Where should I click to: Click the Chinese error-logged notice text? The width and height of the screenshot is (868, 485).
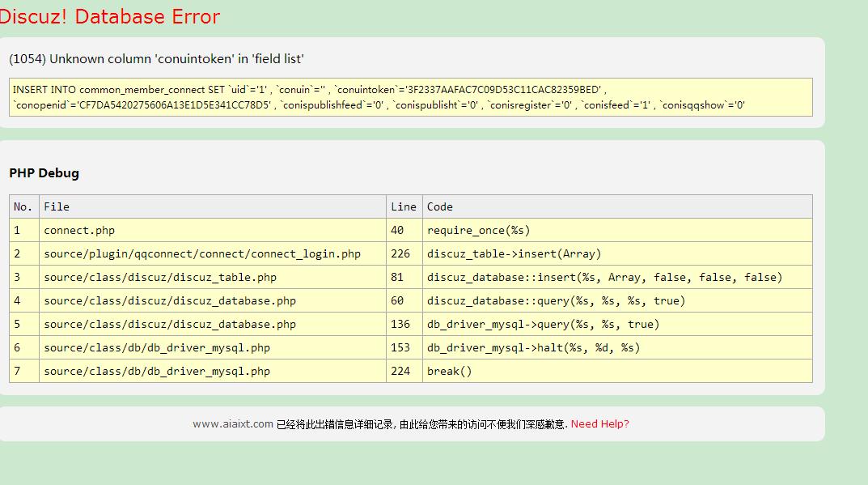click(x=421, y=424)
